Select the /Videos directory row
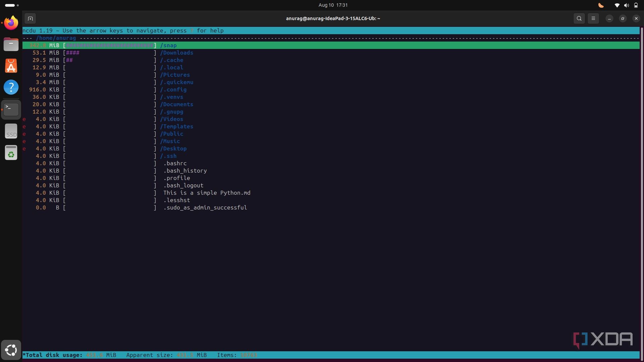This screenshot has height=362, width=644. point(331,119)
